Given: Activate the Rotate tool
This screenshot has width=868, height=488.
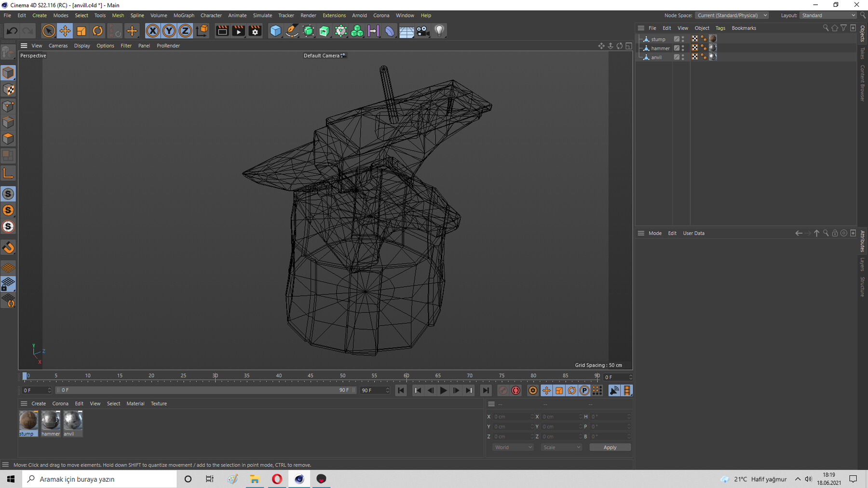Looking at the screenshot, I should pos(97,31).
